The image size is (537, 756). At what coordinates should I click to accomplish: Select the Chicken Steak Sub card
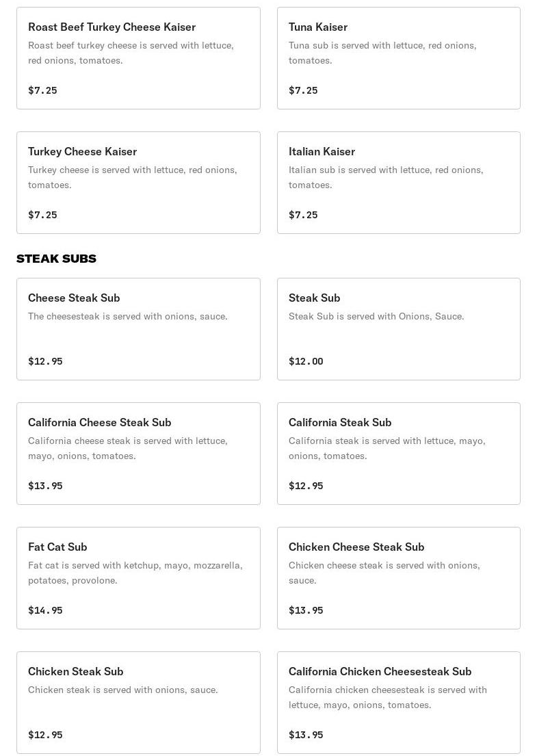click(138, 703)
